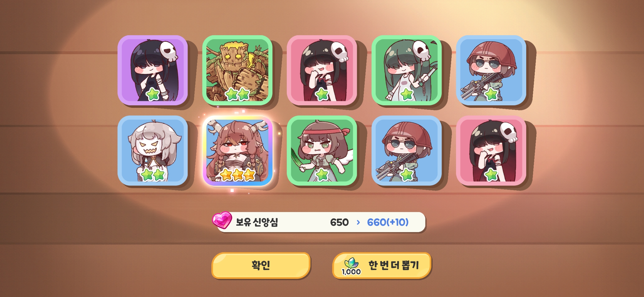Open the pink skull-girl card in bottom row
Image resolution: width=644 pixels, height=297 pixels.
(491, 150)
